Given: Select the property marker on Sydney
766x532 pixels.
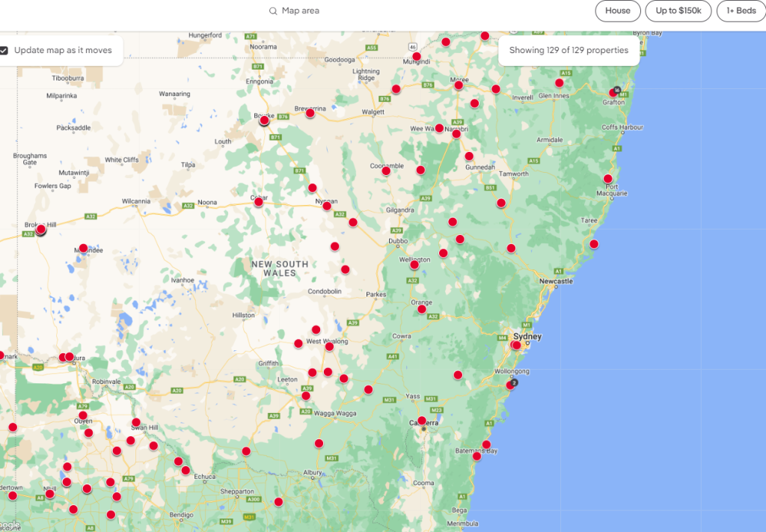Looking at the screenshot, I should (515, 345).
